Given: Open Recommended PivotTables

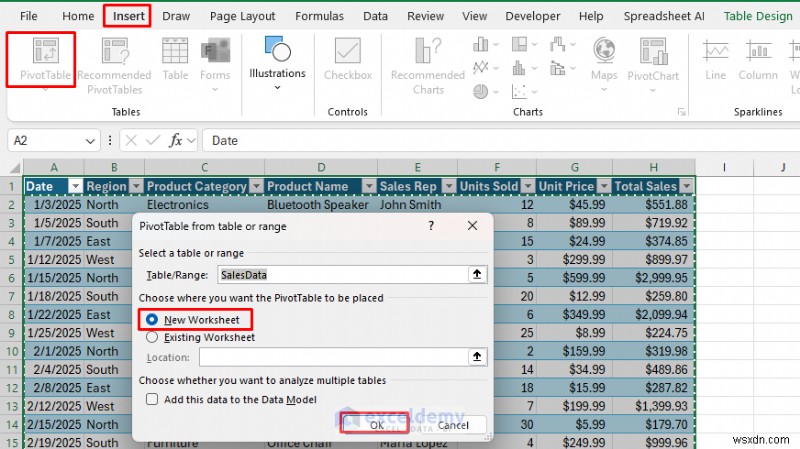Looking at the screenshot, I should 114,66.
